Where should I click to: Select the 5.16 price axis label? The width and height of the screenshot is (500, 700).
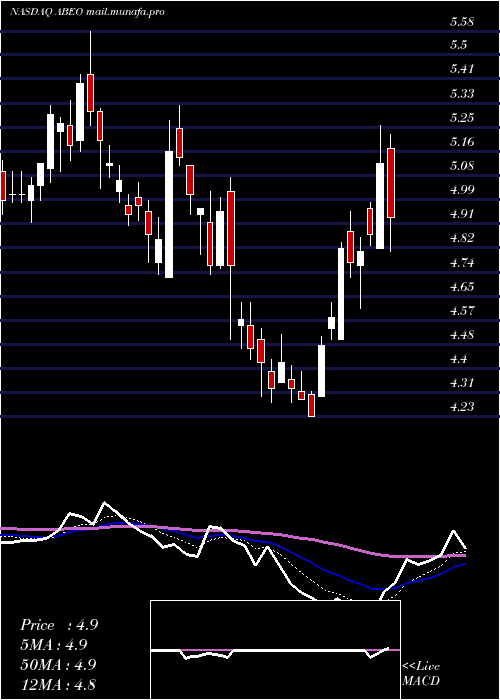pos(462,142)
